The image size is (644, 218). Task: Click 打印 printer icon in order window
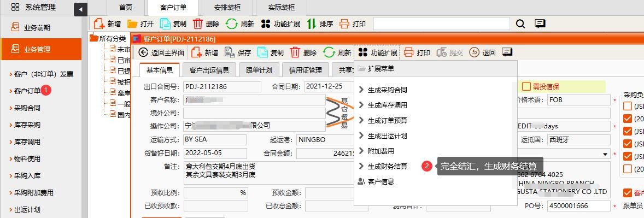(408, 52)
